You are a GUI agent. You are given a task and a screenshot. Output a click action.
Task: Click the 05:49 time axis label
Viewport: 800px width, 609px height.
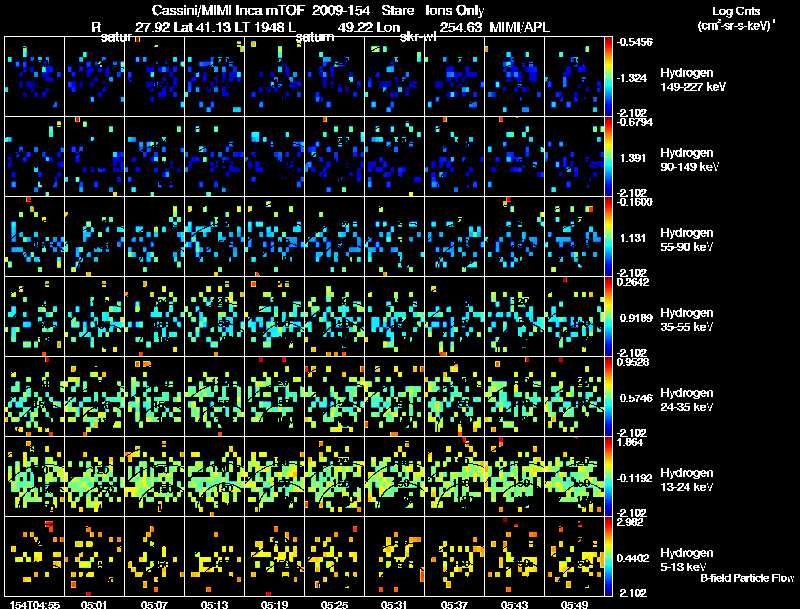[574, 605]
